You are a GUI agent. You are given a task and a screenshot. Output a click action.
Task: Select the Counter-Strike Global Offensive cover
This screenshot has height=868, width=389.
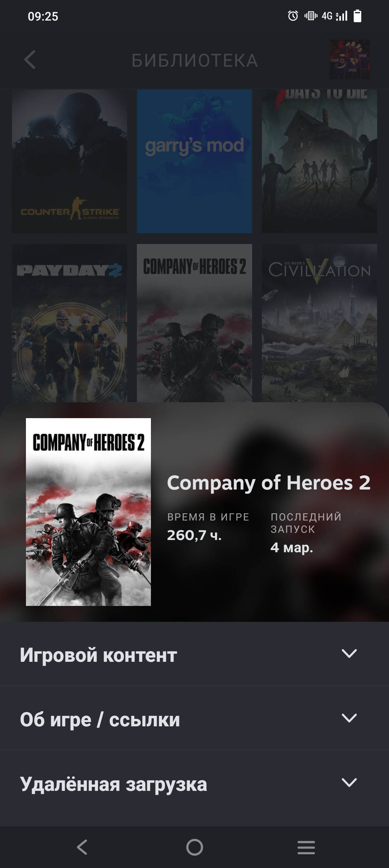(x=70, y=161)
